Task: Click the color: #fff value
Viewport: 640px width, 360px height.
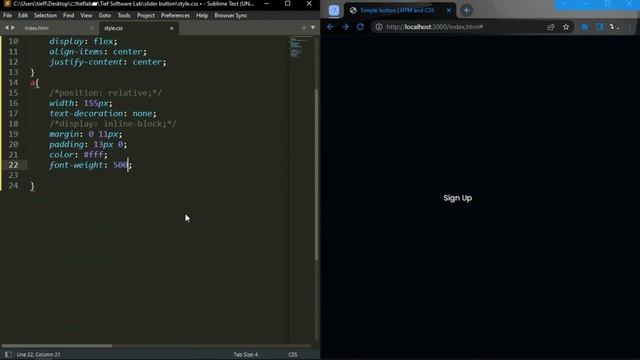Action: 93,155
